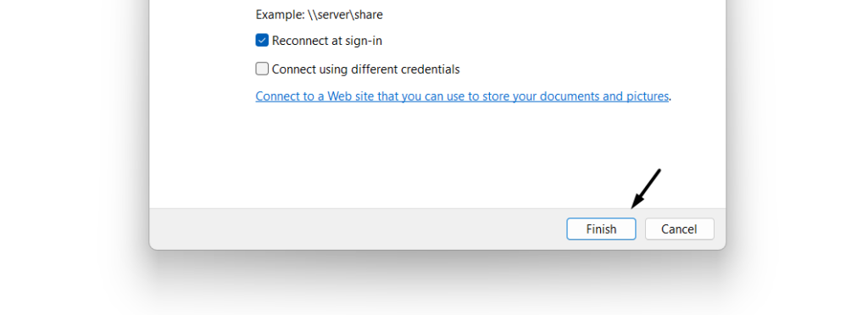868x315 pixels.
Task: Uncheck the Reconnect at sign-in checkbox
Action: tap(262, 41)
